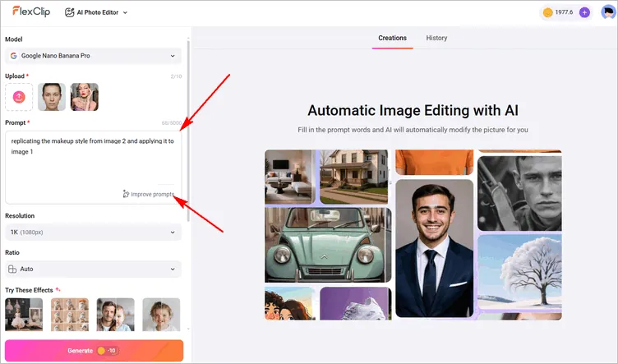
Task: Select the uploaded makeup woman thumbnail
Action: point(85,97)
